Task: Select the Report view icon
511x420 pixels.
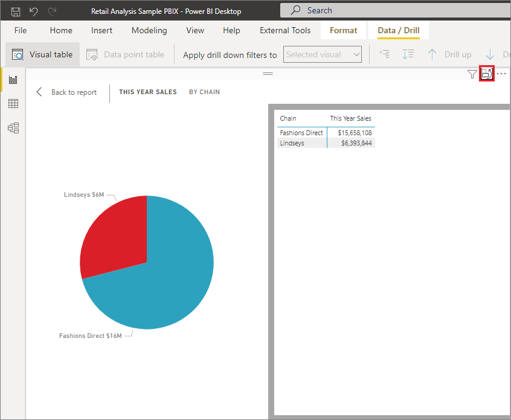Action: 13,79
